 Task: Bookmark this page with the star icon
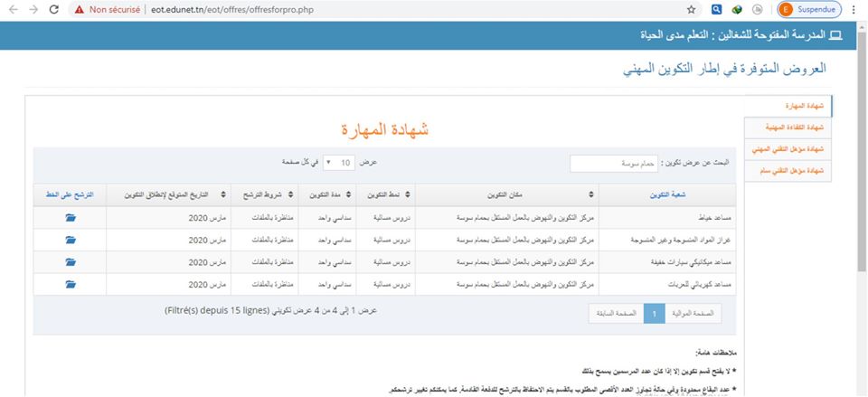(691, 9)
